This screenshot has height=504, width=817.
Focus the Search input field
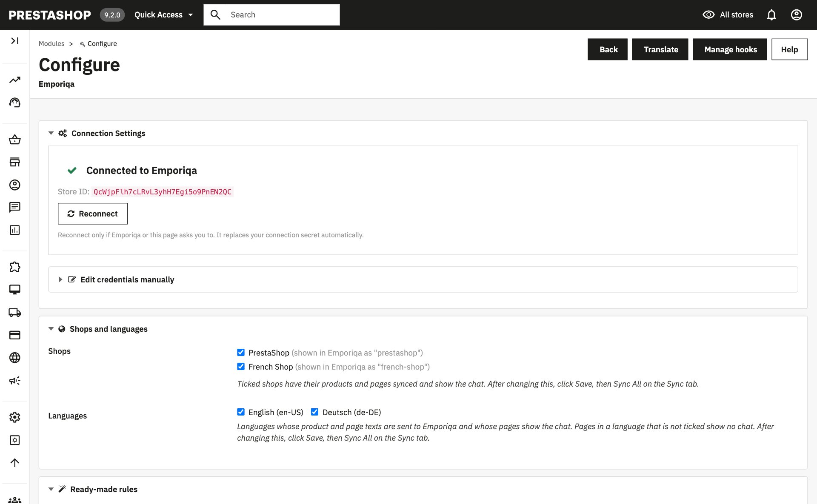[x=271, y=15]
